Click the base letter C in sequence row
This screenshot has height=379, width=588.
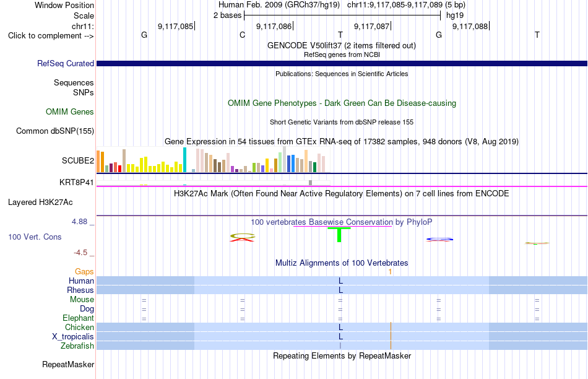pyautogui.click(x=242, y=35)
